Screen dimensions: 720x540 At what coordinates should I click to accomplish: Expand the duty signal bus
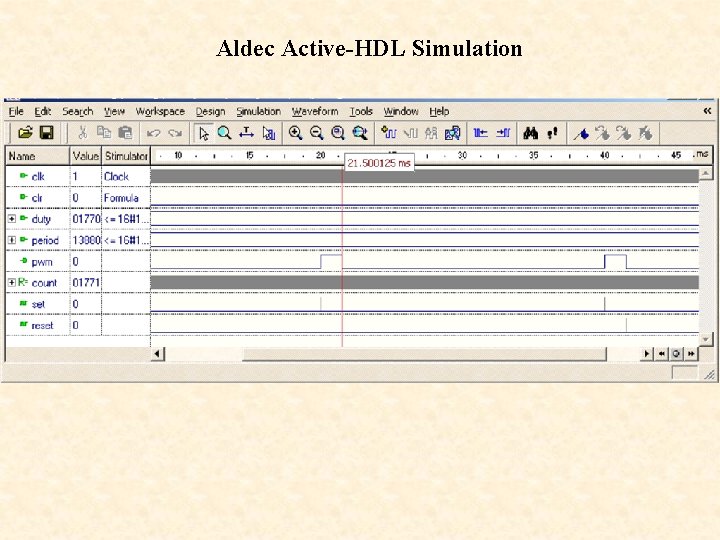tap(12, 219)
